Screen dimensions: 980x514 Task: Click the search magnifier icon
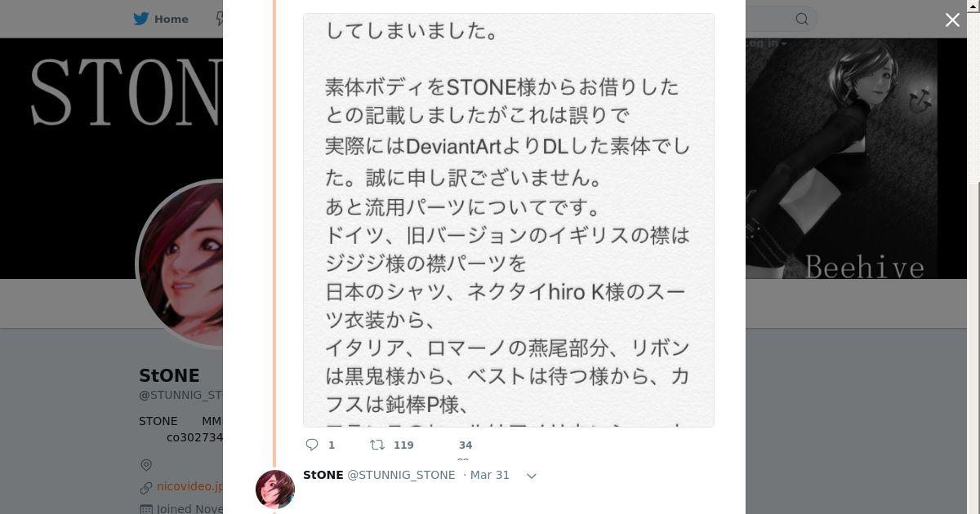click(802, 19)
